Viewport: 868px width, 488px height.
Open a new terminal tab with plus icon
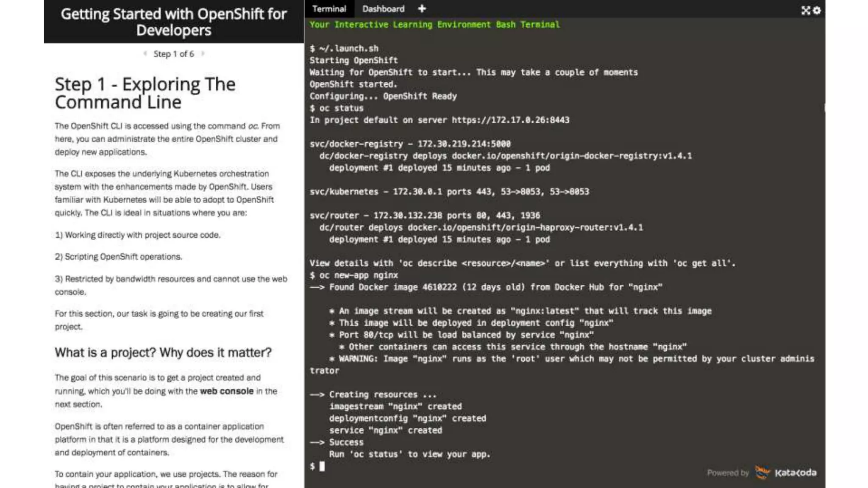point(422,8)
